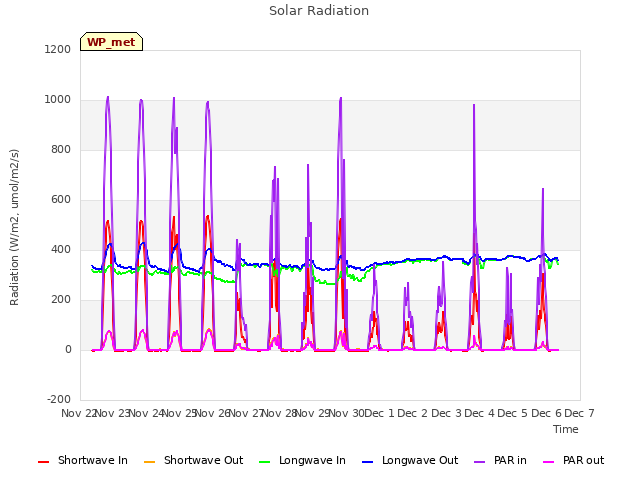Click the 1000 y-axis tick label
The image size is (640, 480).
pos(58,100)
